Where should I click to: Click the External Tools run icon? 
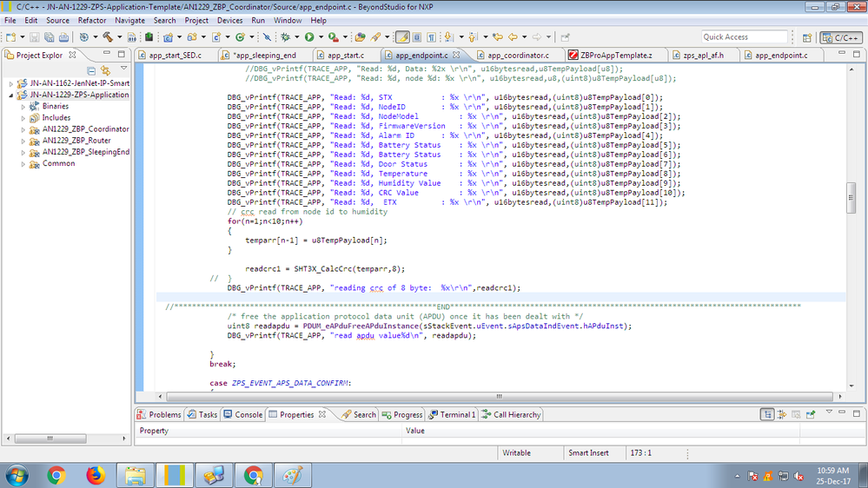pos(333,37)
